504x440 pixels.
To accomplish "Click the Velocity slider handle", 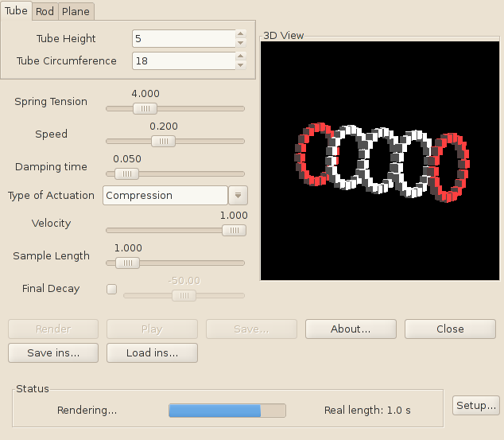I will point(234,230).
